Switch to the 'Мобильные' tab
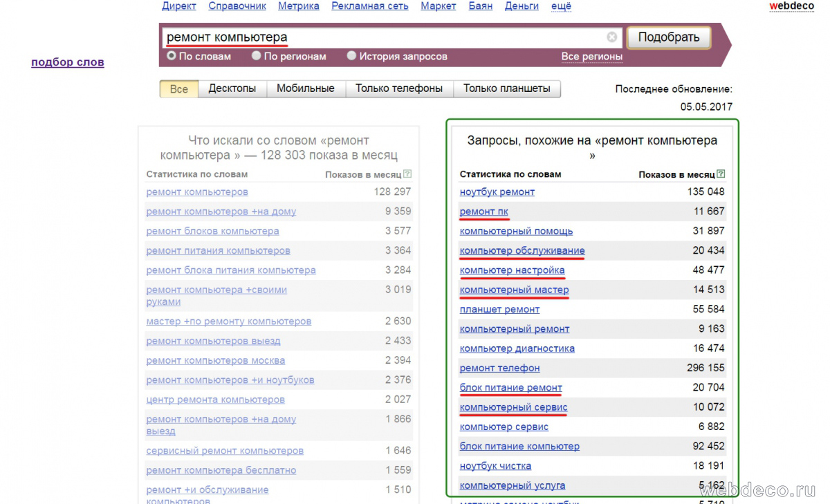 (x=305, y=88)
